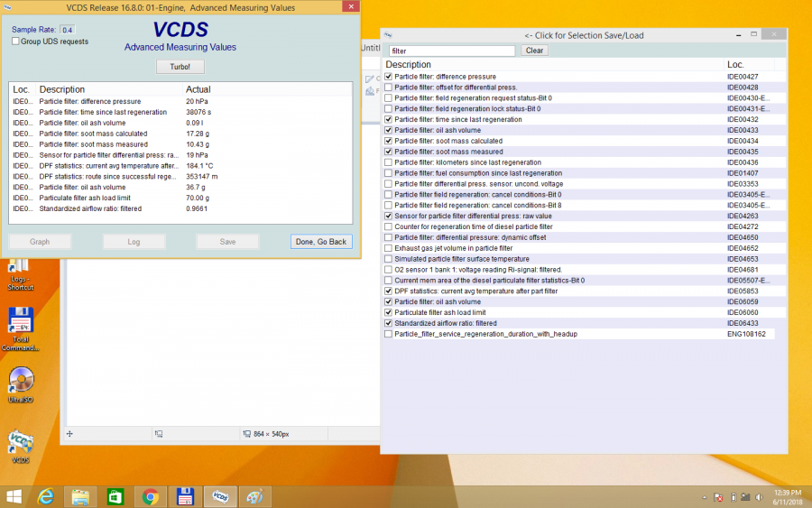
Task: Check O2 sensor 1 bank 1 voltage reading
Action: pos(388,270)
